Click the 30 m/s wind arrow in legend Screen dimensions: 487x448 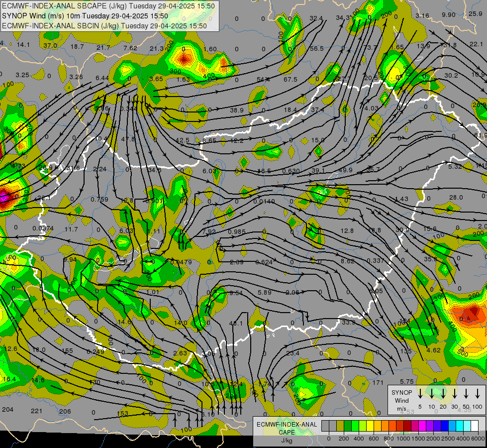(x=454, y=393)
